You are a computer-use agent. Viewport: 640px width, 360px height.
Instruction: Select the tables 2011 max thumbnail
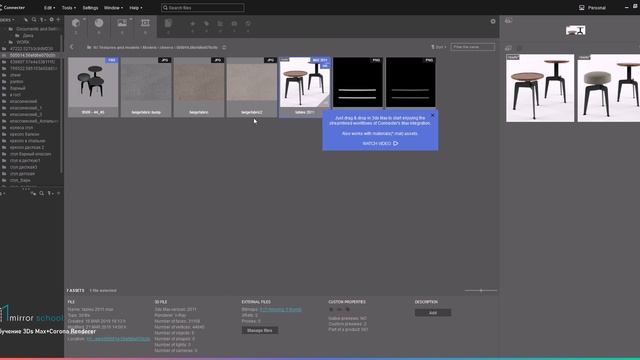[x=305, y=87]
